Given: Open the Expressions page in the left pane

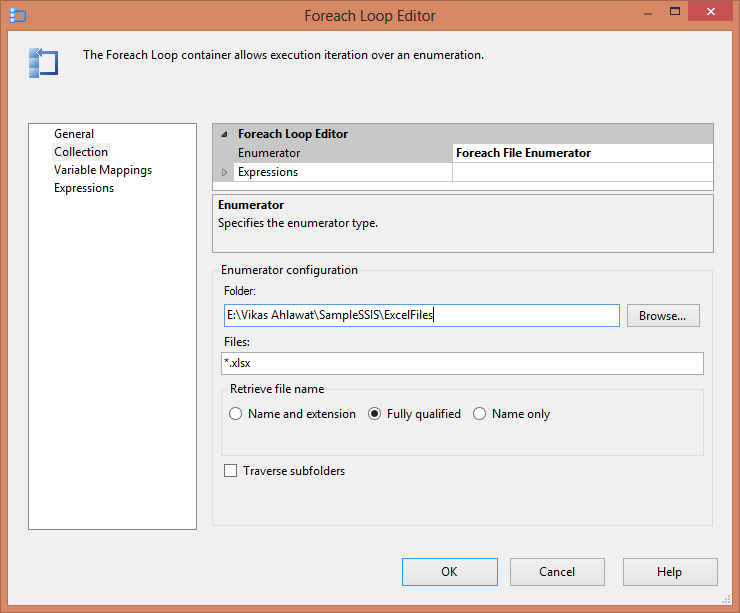Looking at the screenshot, I should tap(84, 188).
